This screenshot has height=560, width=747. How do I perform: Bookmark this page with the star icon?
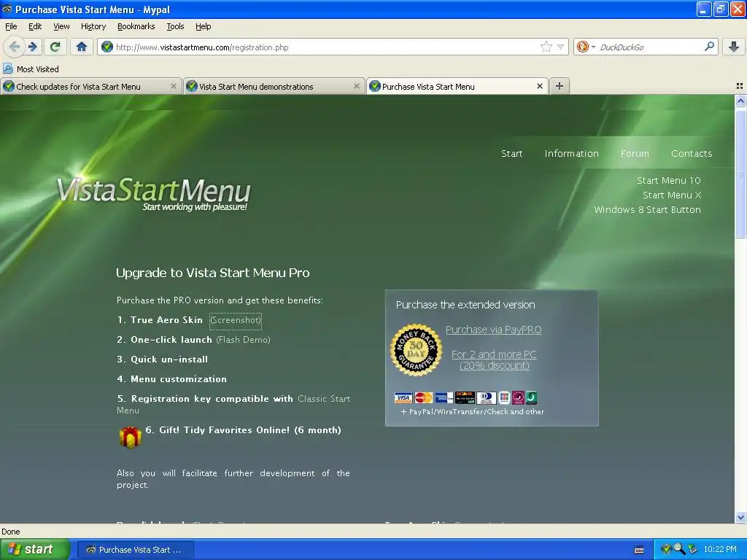(546, 47)
